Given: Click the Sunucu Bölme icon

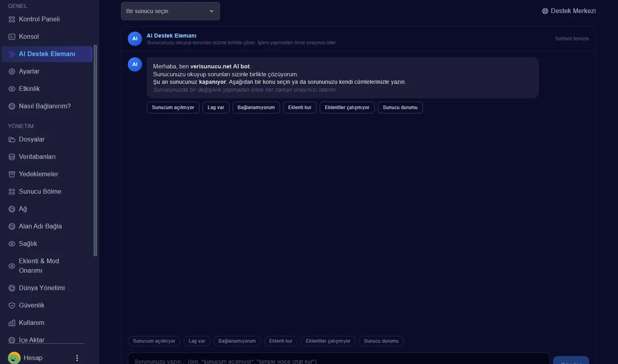Looking at the screenshot, I should (12, 192).
